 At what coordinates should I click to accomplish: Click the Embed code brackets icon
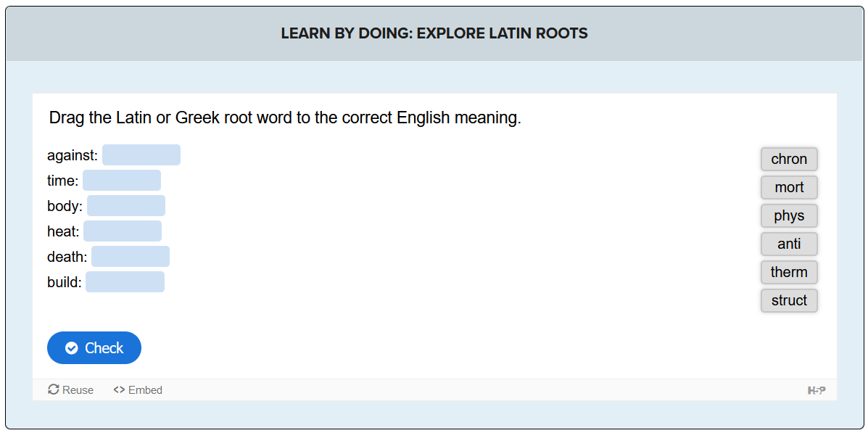pos(119,390)
